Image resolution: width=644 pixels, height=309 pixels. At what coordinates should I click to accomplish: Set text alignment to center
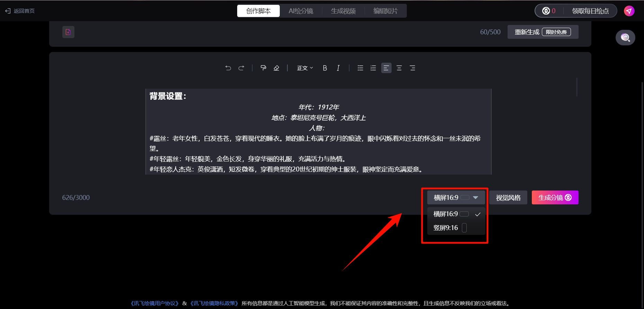[399, 68]
